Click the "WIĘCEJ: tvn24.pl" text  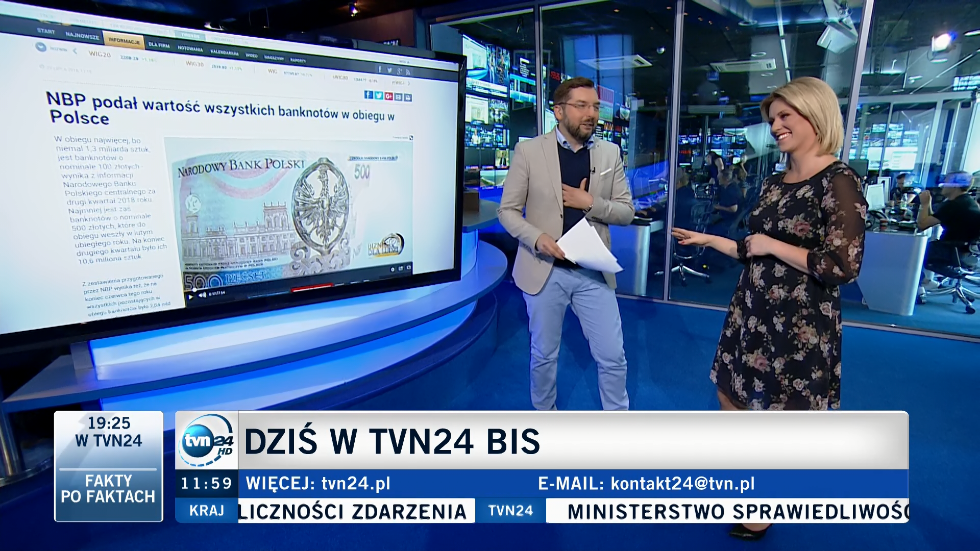318,483
